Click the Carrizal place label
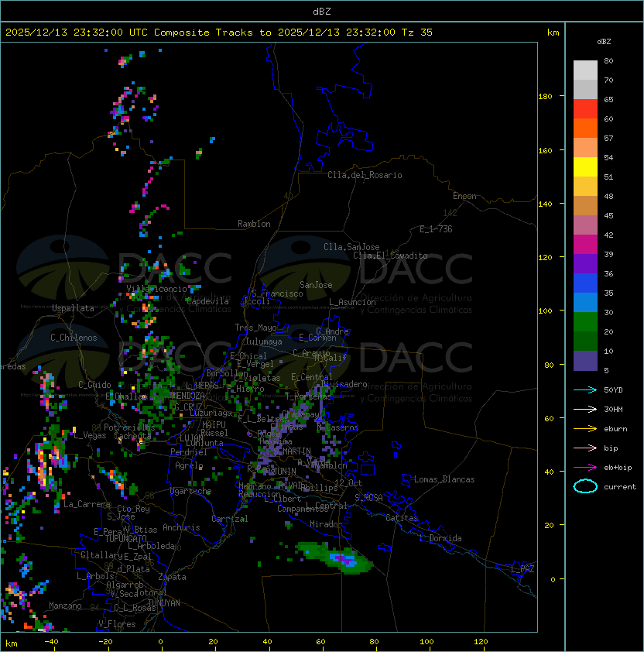This screenshot has width=644, height=652. coord(230,519)
